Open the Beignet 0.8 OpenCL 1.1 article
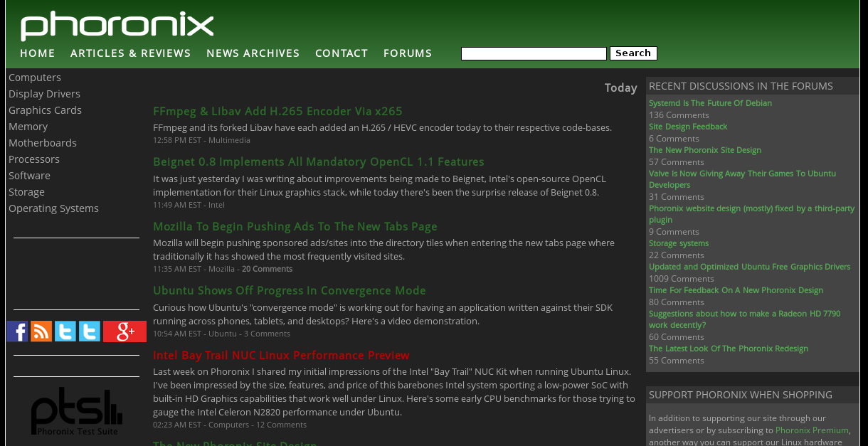The width and height of the screenshot is (868, 446). tap(319, 161)
